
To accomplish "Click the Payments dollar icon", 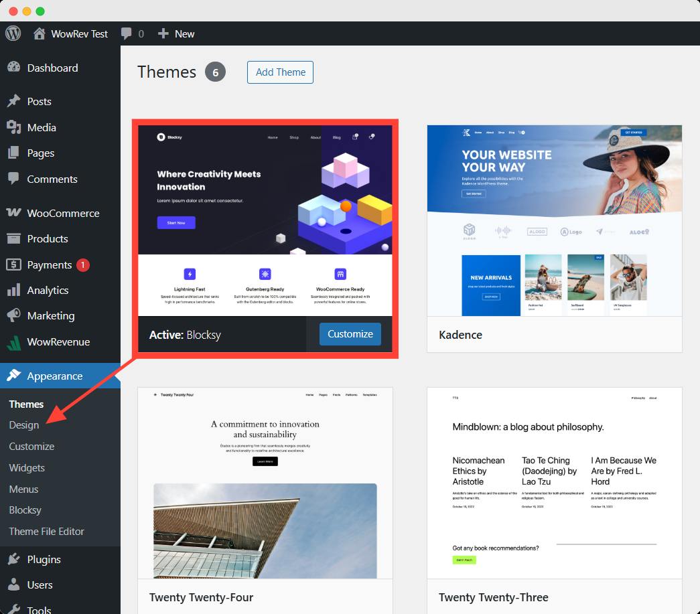I will [14, 264].
